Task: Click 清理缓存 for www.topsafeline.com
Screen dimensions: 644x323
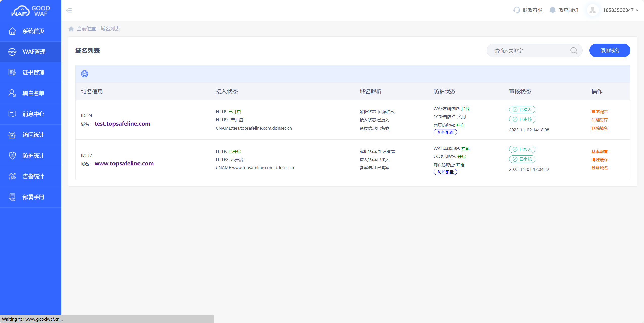Action: tap(600, 159)
